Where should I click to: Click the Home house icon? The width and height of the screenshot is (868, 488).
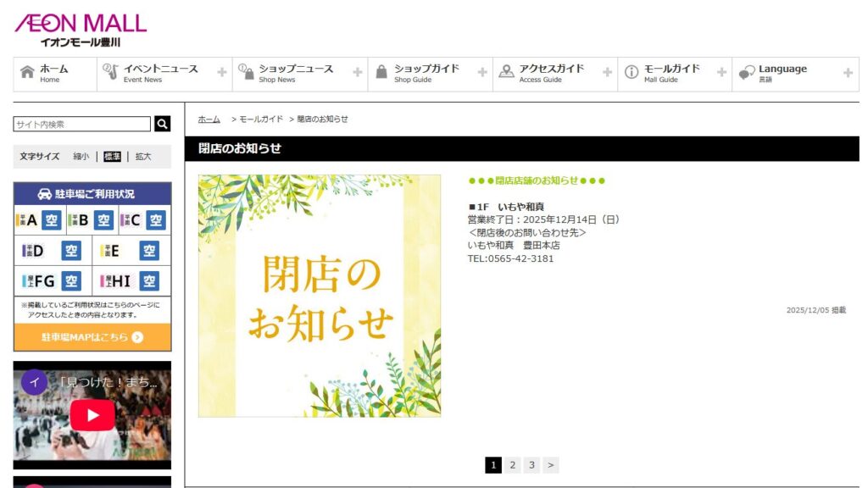click(27, 73)
